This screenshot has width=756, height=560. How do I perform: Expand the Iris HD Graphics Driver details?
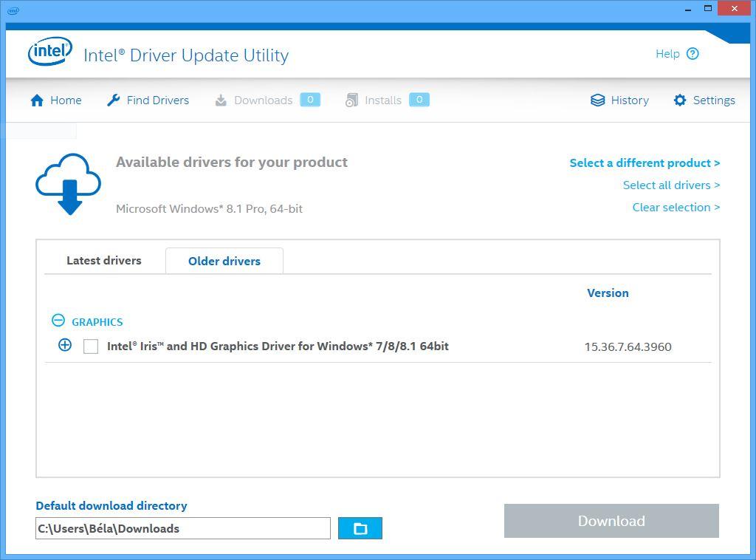[x=65, y=345]
